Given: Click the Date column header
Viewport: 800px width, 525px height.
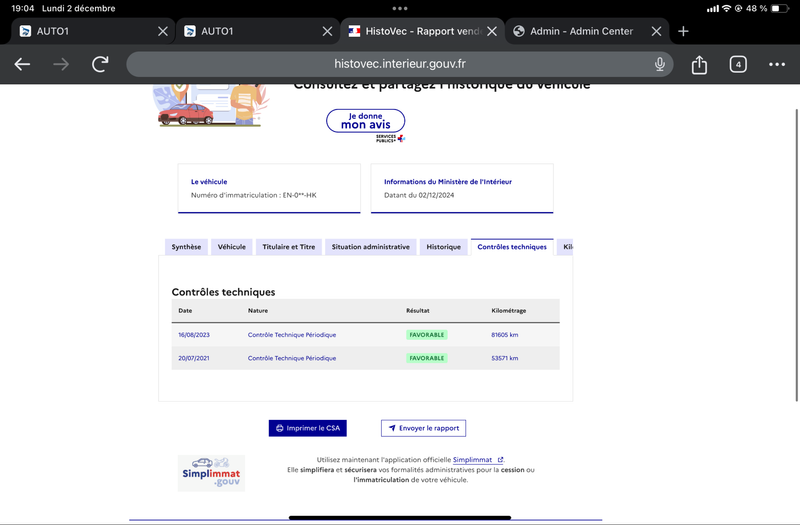Looking at the screenshot, I should 185,310.
